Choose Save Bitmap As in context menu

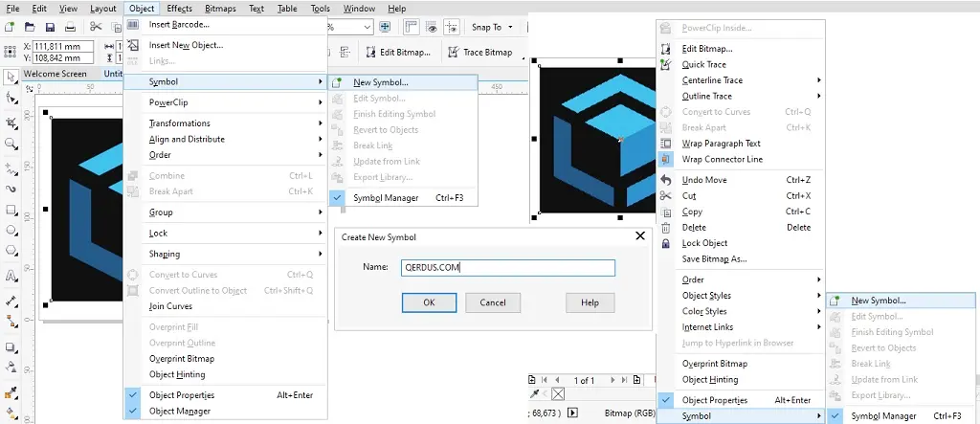pos(742,259)
